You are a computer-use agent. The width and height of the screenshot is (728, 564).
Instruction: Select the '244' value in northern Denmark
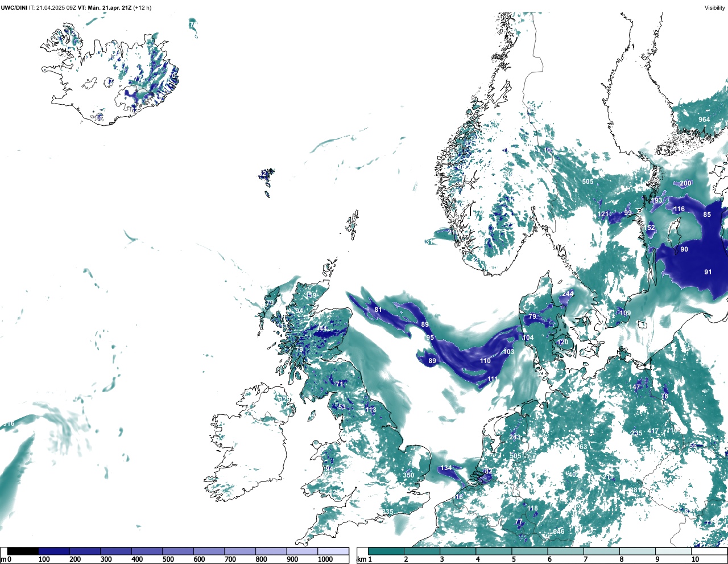[x=568, y=294]
